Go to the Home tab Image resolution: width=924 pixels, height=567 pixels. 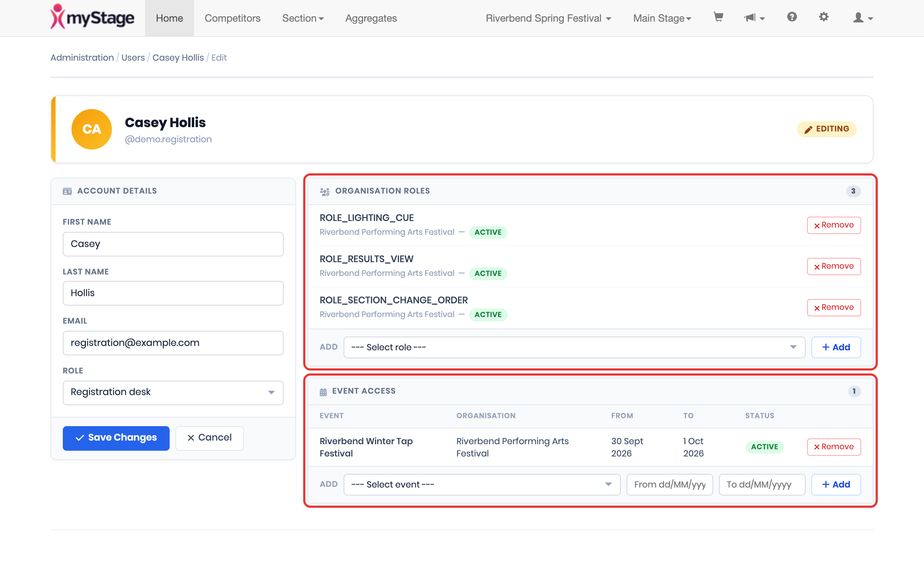tap(170, 18)
